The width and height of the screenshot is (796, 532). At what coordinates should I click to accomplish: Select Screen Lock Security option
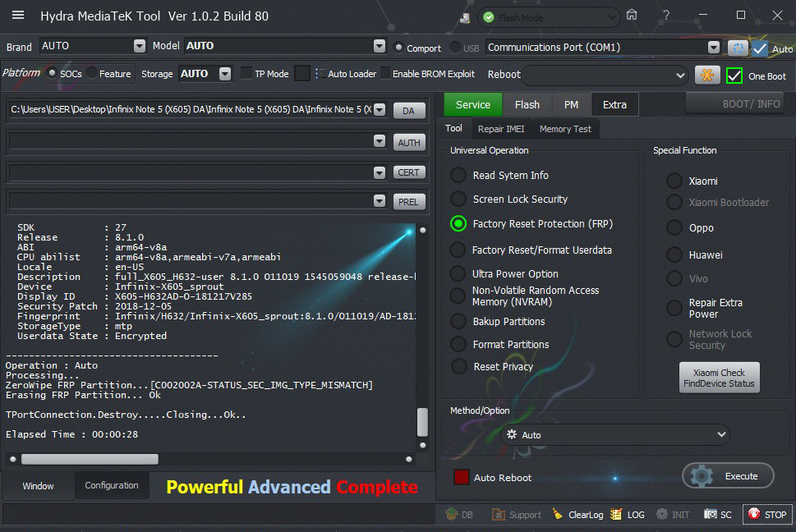point(458,199)
